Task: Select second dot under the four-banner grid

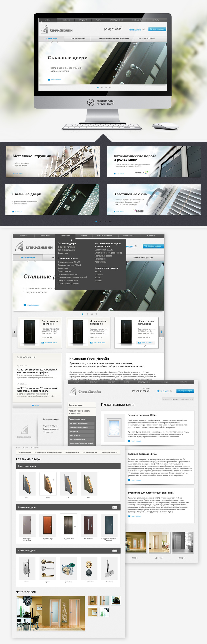Action: tap(101, 221)
